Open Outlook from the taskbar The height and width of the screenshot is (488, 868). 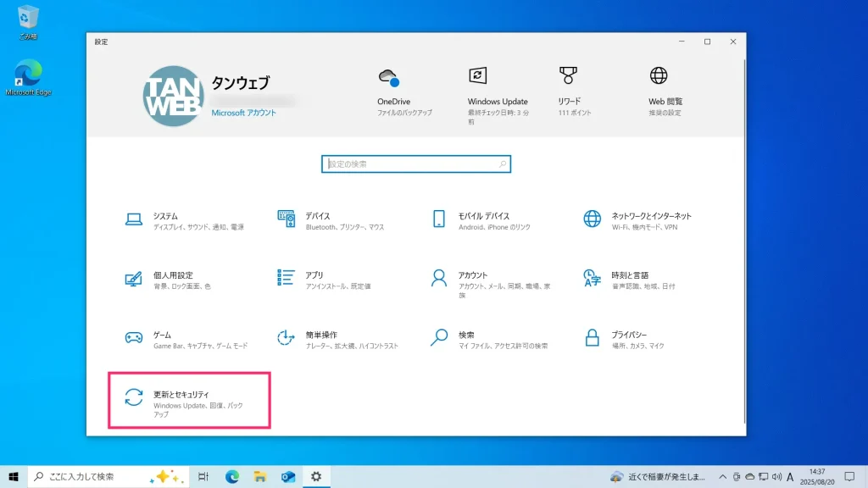coord(288,476)
